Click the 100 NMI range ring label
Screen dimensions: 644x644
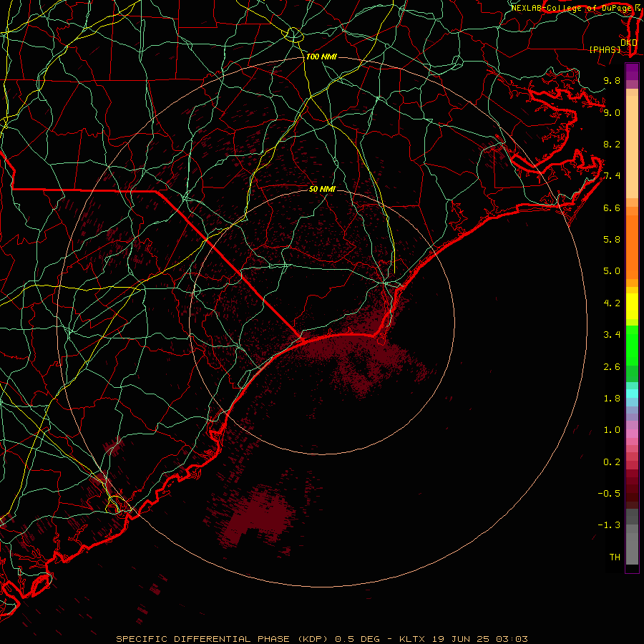click(321, 57)
